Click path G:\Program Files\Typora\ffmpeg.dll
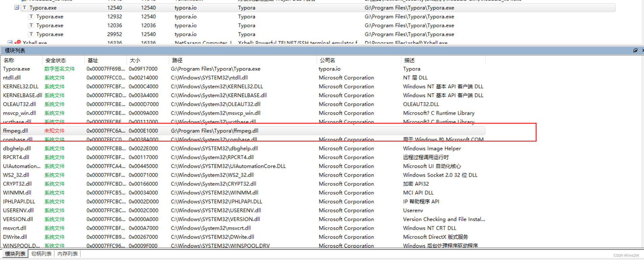This screenshot has width=644, height=260. [x=214, y=131]
